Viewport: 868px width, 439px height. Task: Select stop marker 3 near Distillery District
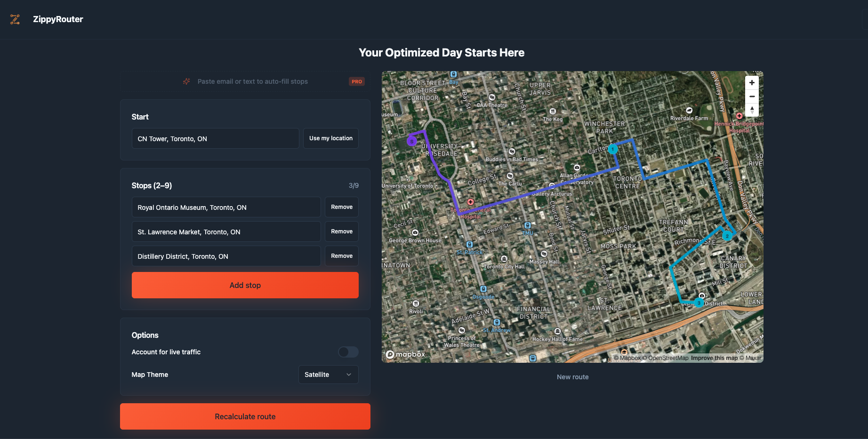coord(699,303)
